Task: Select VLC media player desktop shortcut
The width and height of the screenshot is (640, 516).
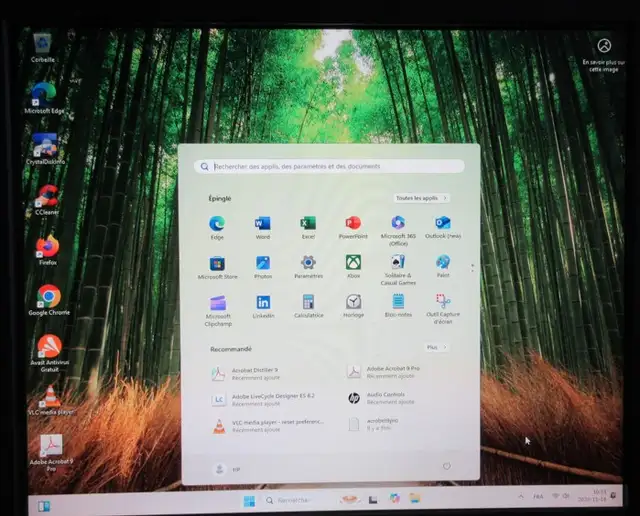Action: pos(51,400)
